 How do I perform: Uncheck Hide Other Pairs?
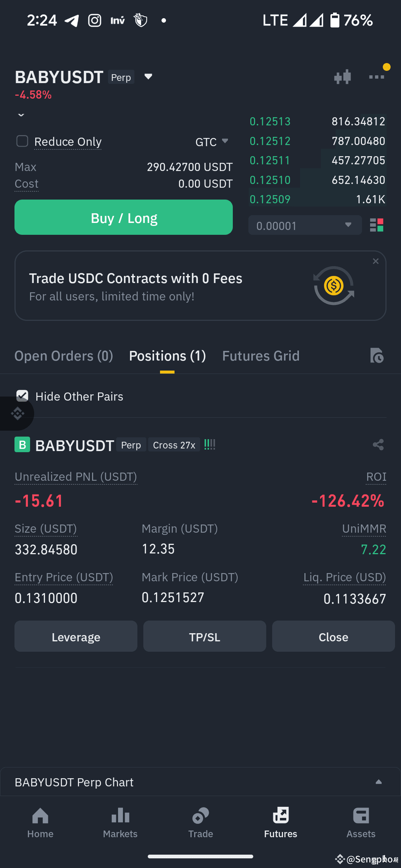point(22,396)
